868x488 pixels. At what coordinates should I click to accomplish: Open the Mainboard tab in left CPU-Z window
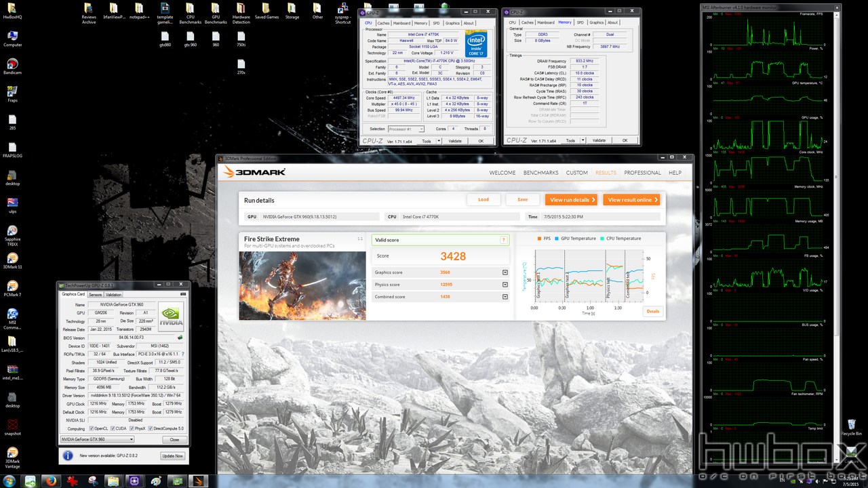tap(402, 23)
